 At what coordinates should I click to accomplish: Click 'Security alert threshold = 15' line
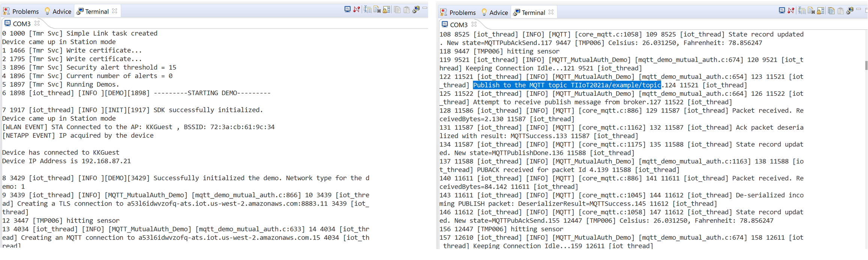pyautogui.click(x=89, y=68)
